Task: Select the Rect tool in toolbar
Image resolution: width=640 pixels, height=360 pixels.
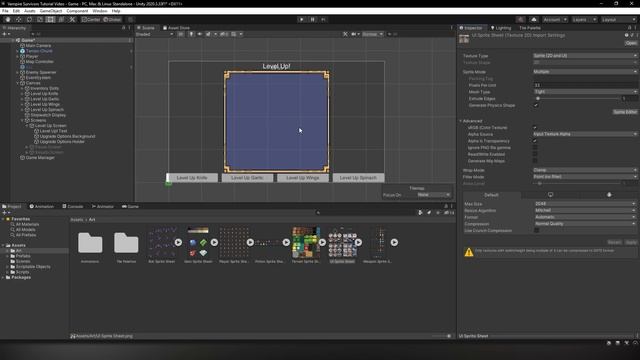Action: tap(50, 19)
